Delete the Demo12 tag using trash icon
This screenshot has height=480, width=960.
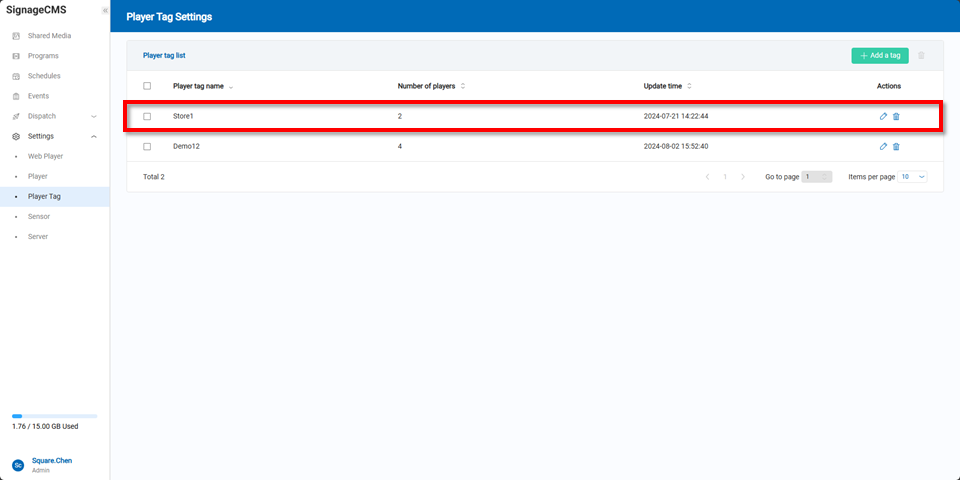pyautogui.click(x=896, y=146)
